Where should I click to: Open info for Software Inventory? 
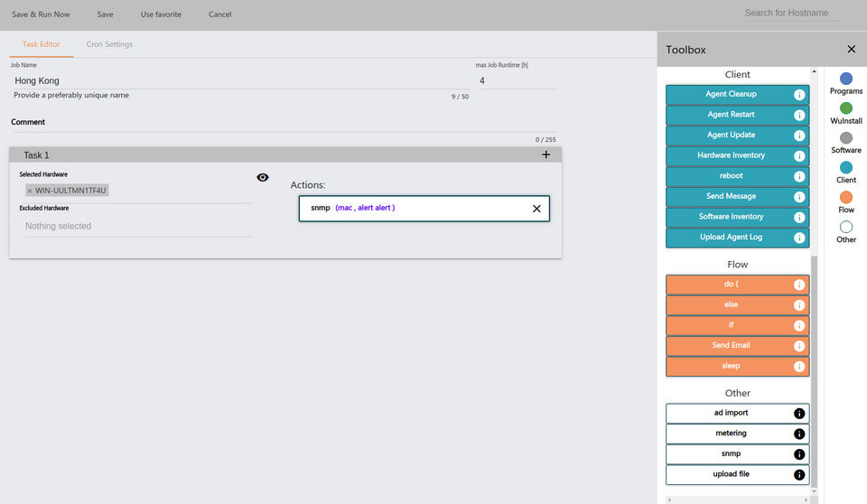(x=799, y=218)
